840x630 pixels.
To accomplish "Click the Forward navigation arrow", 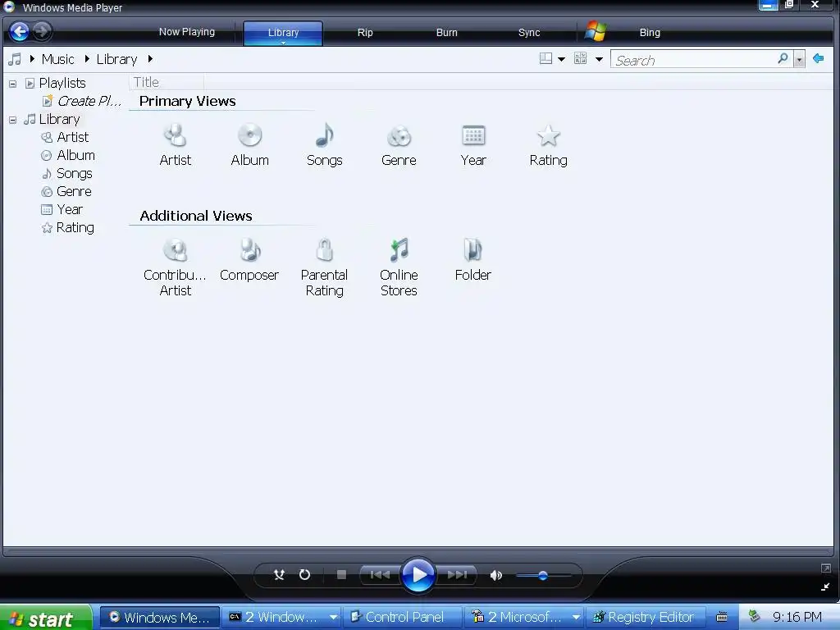I will click(42, 32).
